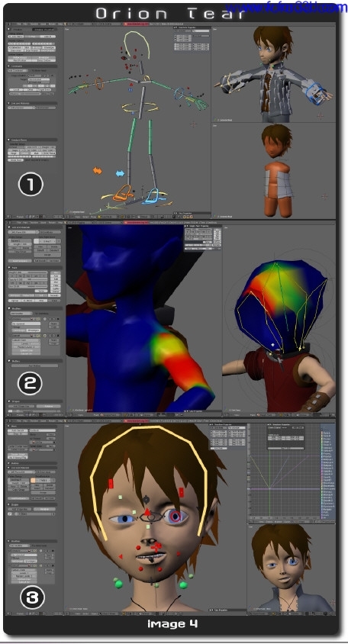Collapse the Modifiers panel in screenshot 2
348x644 pixels.
[9, 308]
